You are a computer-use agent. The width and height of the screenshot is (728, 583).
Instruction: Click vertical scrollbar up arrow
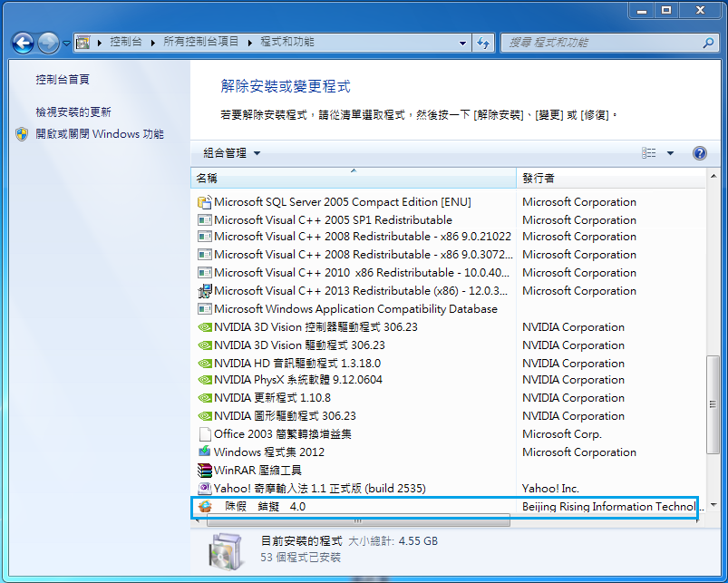[x=713, y=177]
